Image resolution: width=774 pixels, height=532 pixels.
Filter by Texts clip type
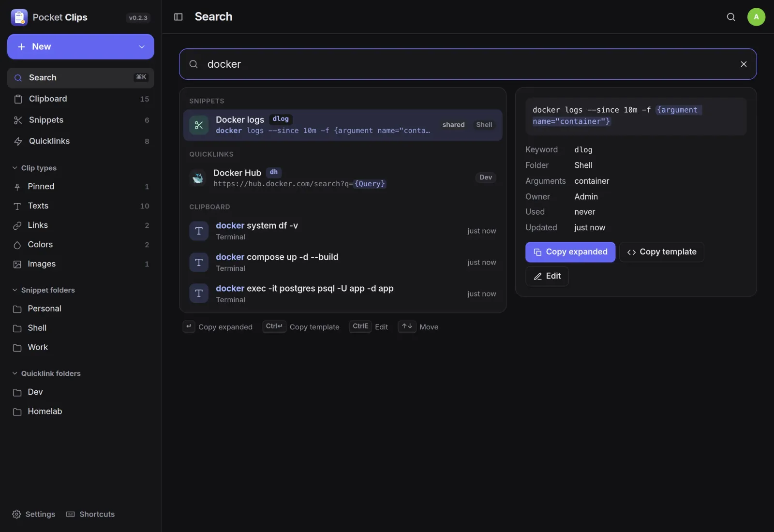(x=81, y=206)
